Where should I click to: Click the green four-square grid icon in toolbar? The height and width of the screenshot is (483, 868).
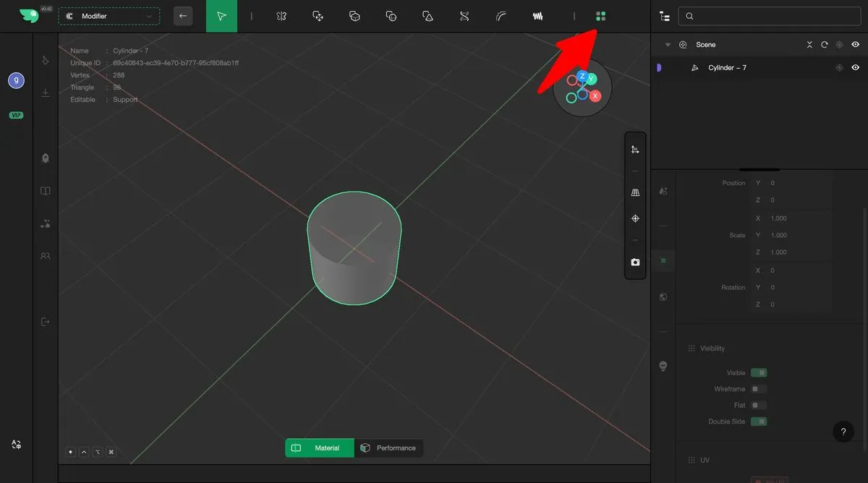tap(600, 16)
